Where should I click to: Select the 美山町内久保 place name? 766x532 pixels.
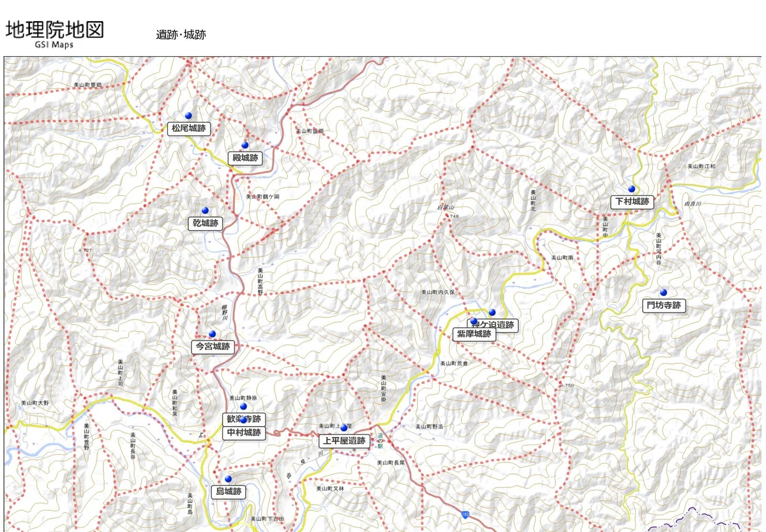437,292
